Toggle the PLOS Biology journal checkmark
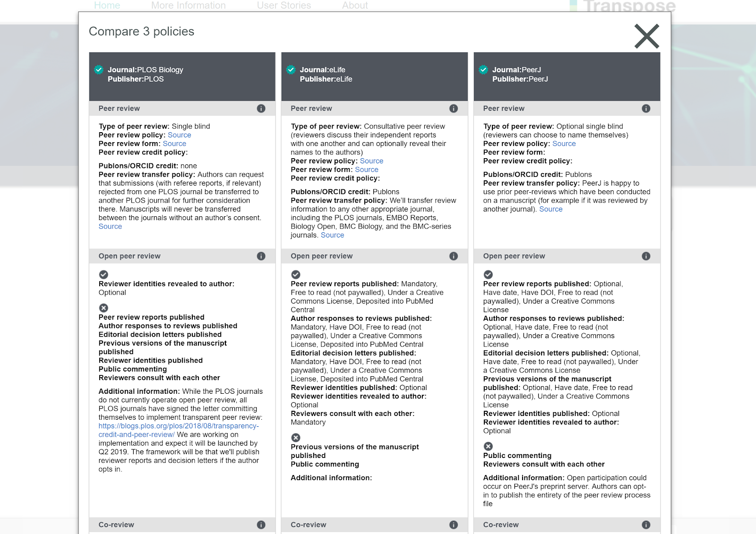 point(99,70)
